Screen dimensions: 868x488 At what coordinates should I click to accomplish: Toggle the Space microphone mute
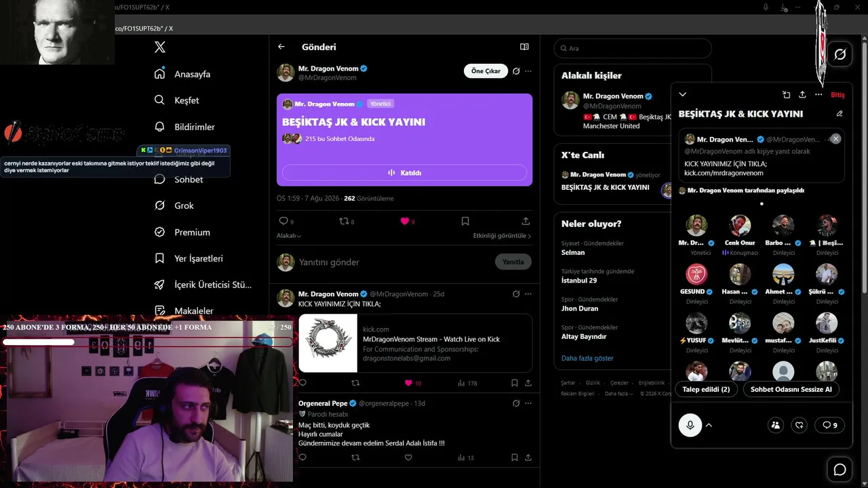(690, 425)
